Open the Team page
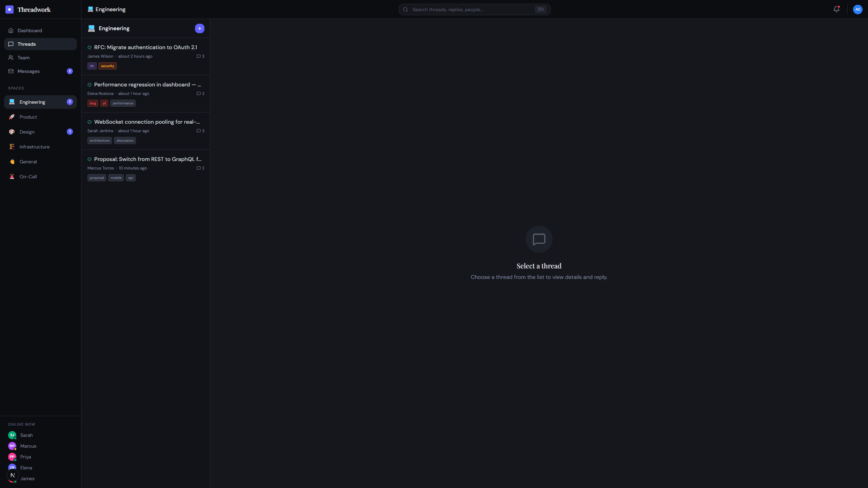 (40, 58)
